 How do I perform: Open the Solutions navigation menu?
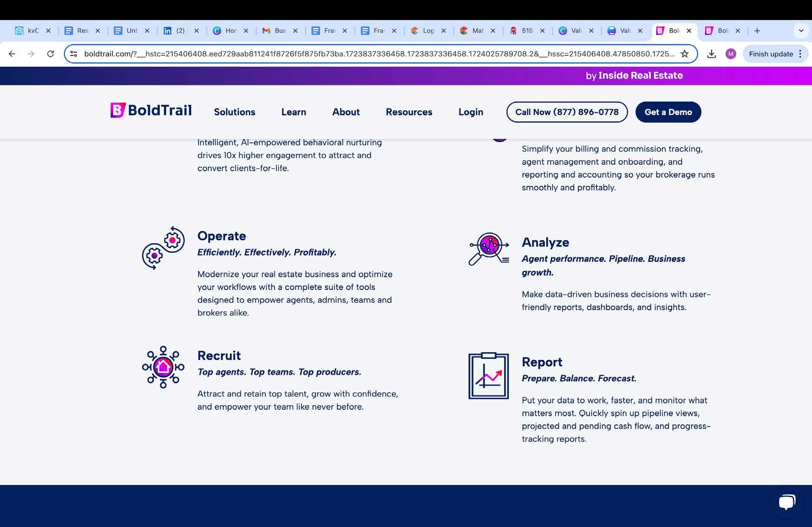[235, 112]
